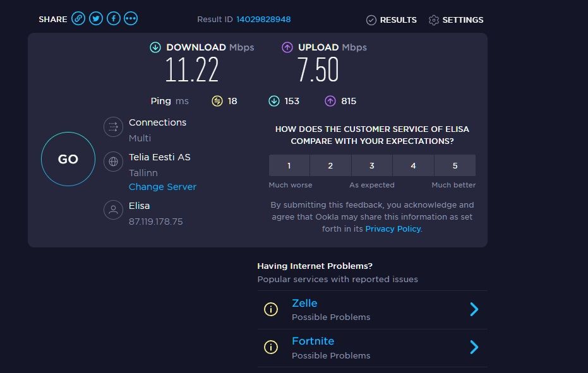Expand the Fortnite problems chevron
This screenshot has height=373, width=588.
pyautogui.click(x=474, y=347)
